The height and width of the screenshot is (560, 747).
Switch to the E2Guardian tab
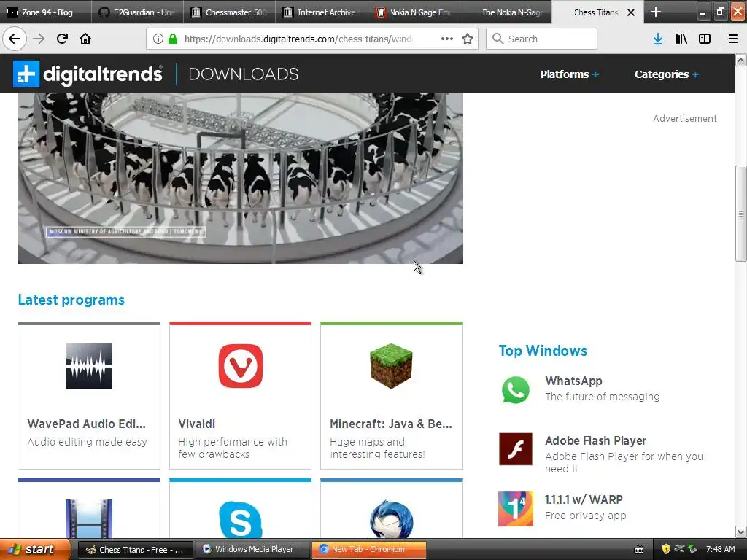[x=137, y=12]
